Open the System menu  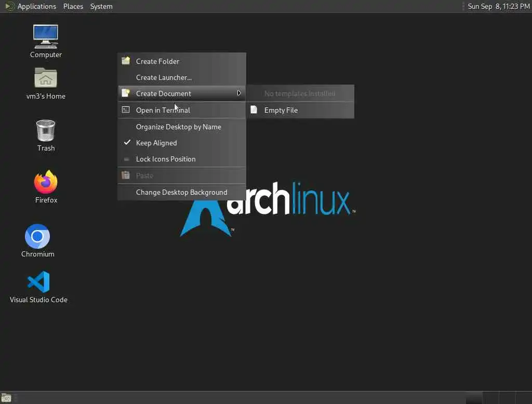click(x=101, y=6)
